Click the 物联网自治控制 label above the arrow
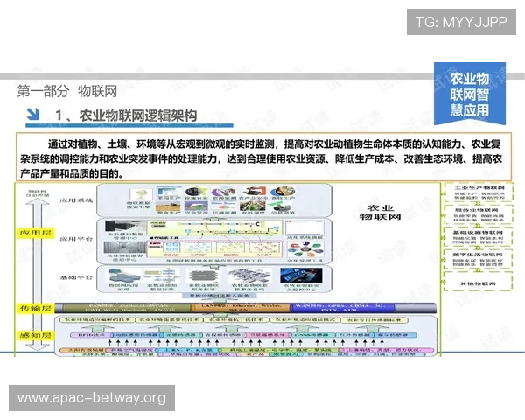The width and height of the screenshot is (525, 420). click(38, 192)
